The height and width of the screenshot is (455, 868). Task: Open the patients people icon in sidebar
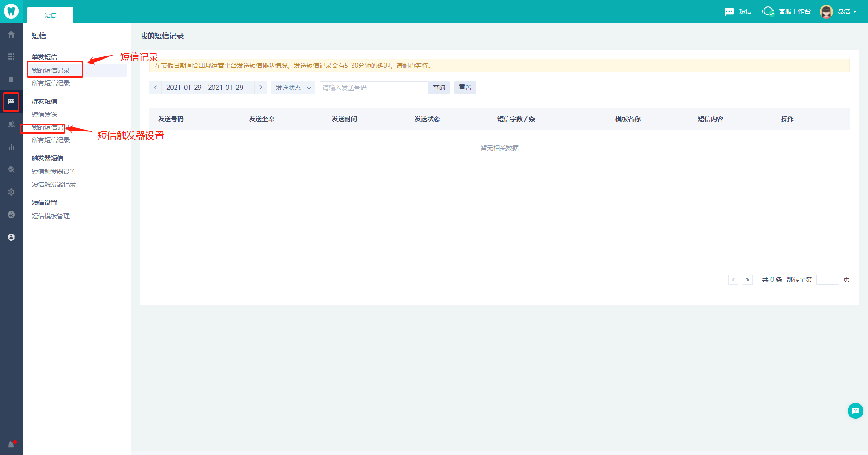click(x=11, y=124)
